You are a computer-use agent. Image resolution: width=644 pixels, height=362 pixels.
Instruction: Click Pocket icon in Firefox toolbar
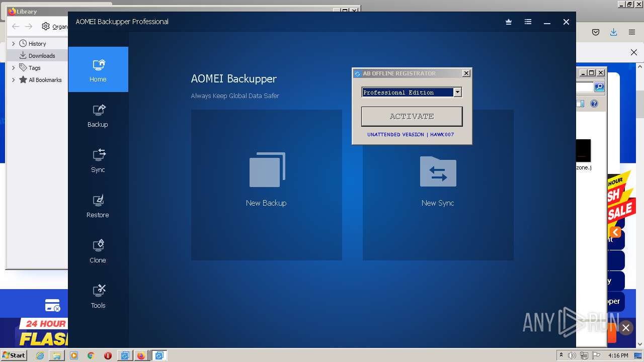pos(595,32)
